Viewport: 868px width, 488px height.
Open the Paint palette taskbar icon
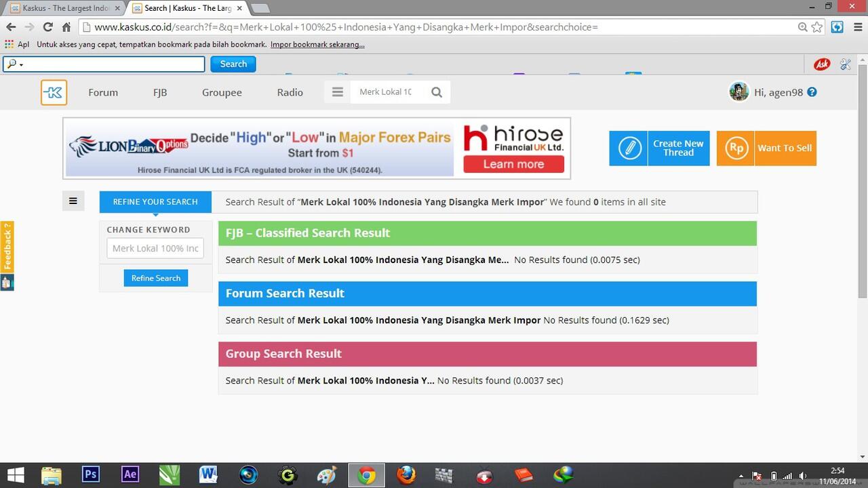(x=327, y=475)
